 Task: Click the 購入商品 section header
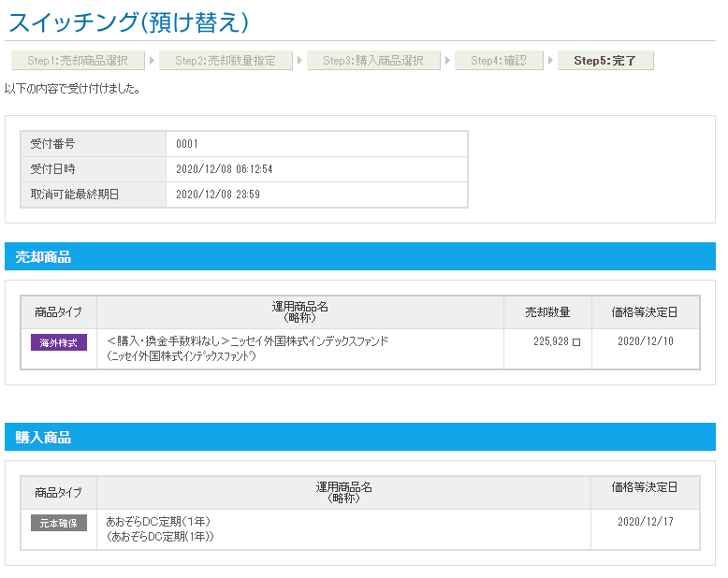[360, 437]
